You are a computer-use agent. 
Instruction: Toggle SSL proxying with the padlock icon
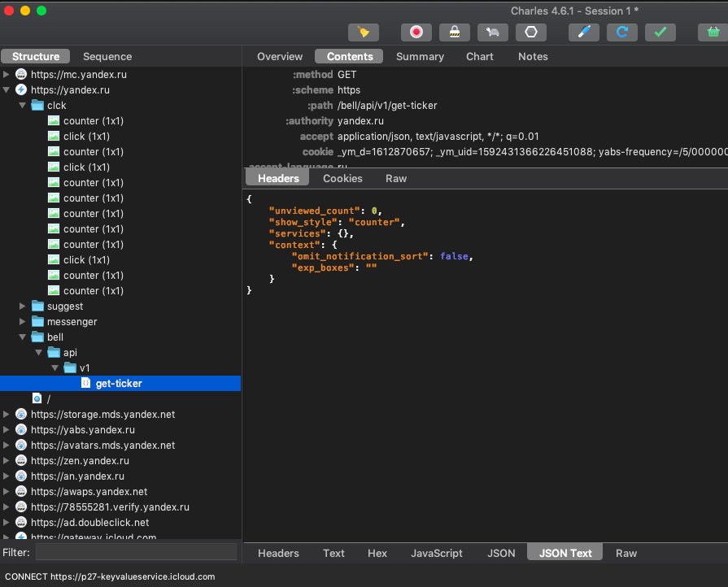pyautogui.click(x=455, y=32)
